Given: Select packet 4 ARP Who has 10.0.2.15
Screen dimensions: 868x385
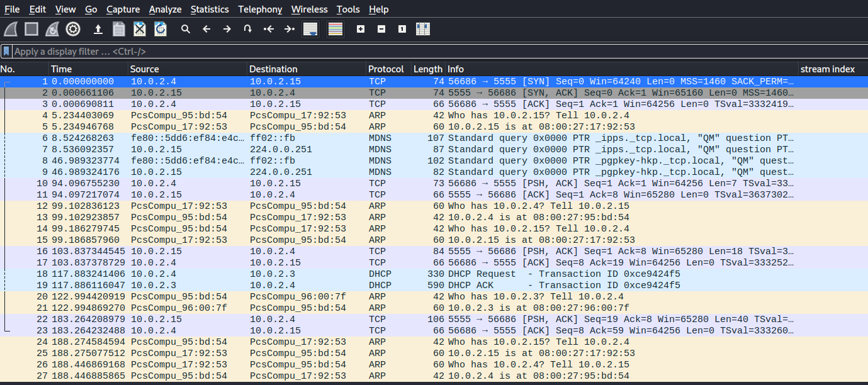Looking at the screenshot, I should click(434, 115).
